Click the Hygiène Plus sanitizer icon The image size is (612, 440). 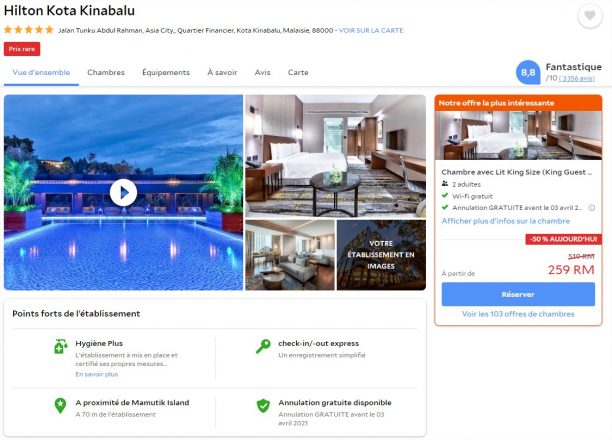point(60,346)
